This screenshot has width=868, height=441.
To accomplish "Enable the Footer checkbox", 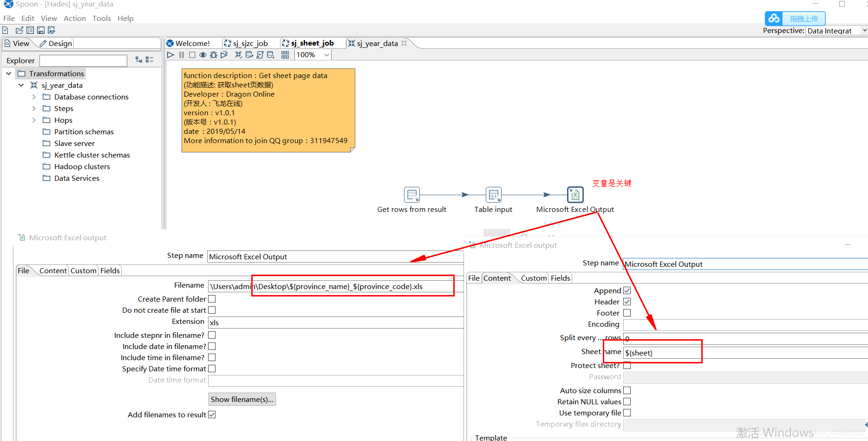I will coord(627,313).
